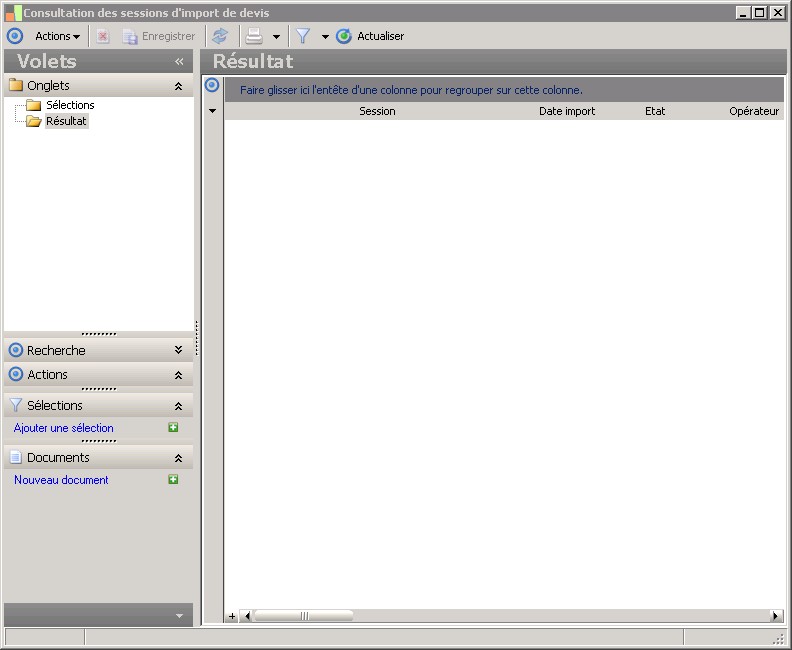Click the funnel filter icon in toolbar
The height and width of the screenshot is (650, 792).
click(x=303, y=36)
